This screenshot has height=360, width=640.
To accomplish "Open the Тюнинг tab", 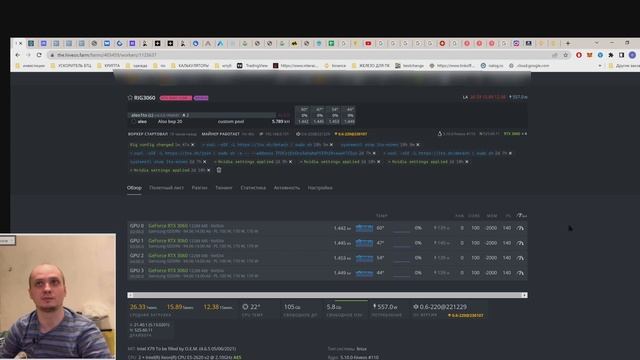I will [x=224, y=188].
